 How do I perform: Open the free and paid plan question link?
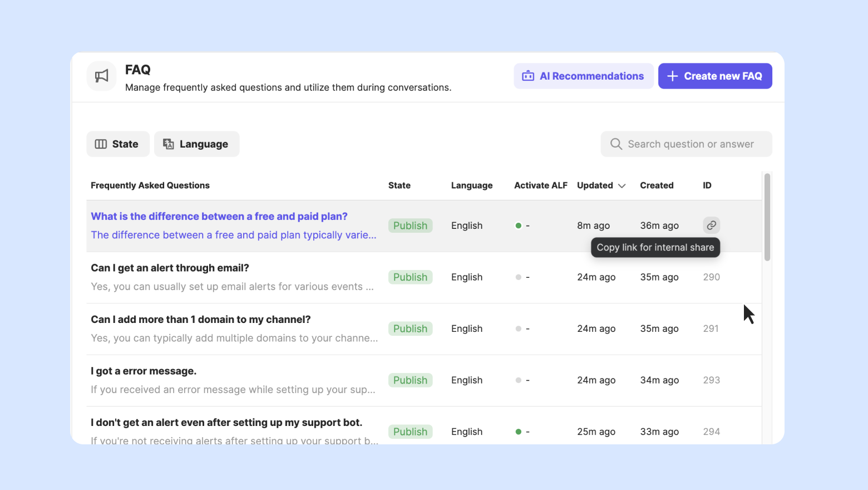[219, 217]
